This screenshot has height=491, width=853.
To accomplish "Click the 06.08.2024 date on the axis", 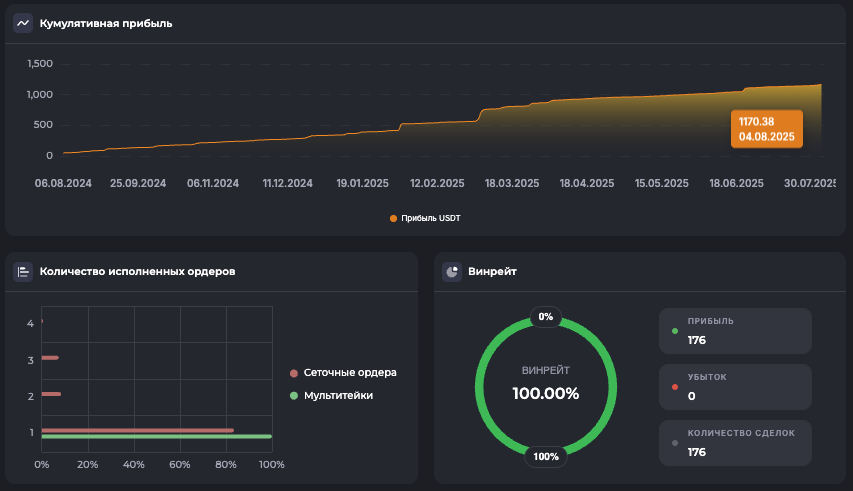I will [x=63, y=184].
